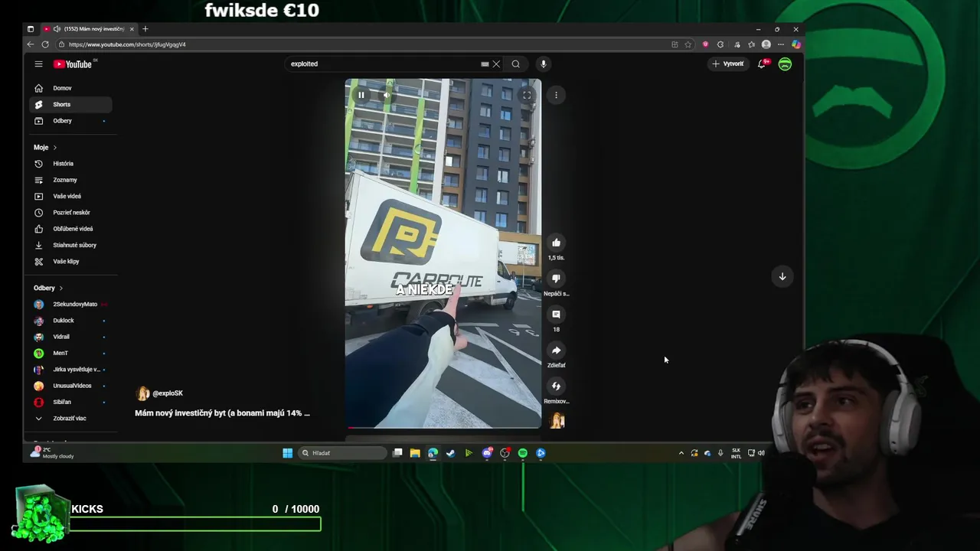The height and width of the screenshot is (551, 980).
Task: Dislike the Short with the thumbs down
Action: [x=556, y=279]
